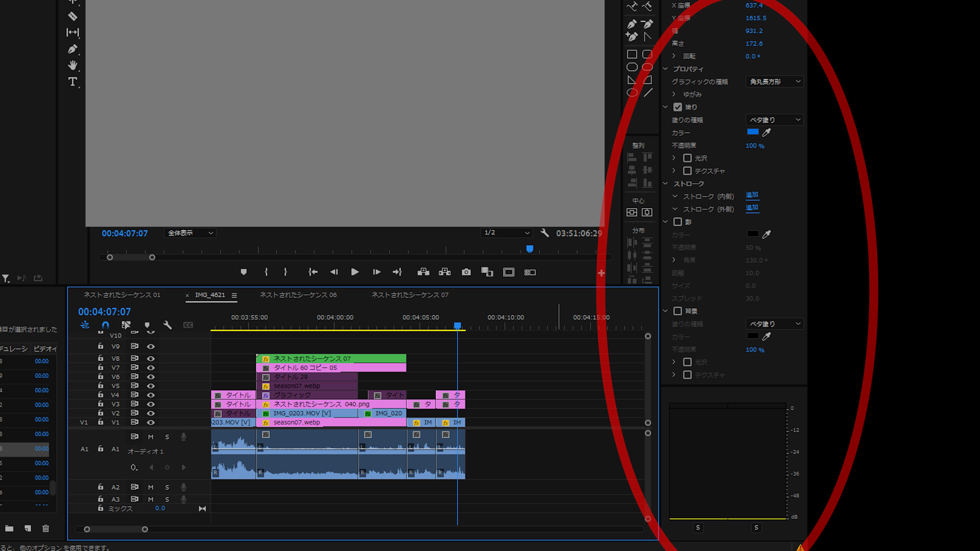
Task: Uncheck the 塗り fill checkbox
Action: click(678, 107)
